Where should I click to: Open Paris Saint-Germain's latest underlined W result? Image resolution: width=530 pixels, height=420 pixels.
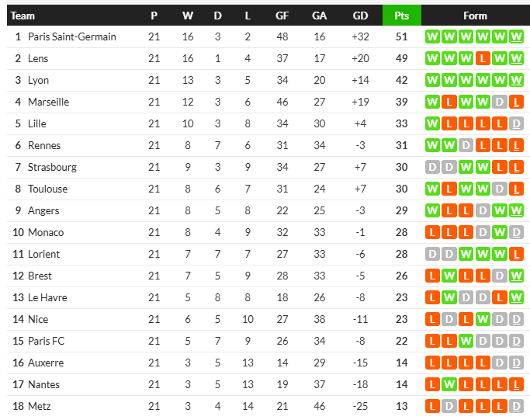coord(516,36)
